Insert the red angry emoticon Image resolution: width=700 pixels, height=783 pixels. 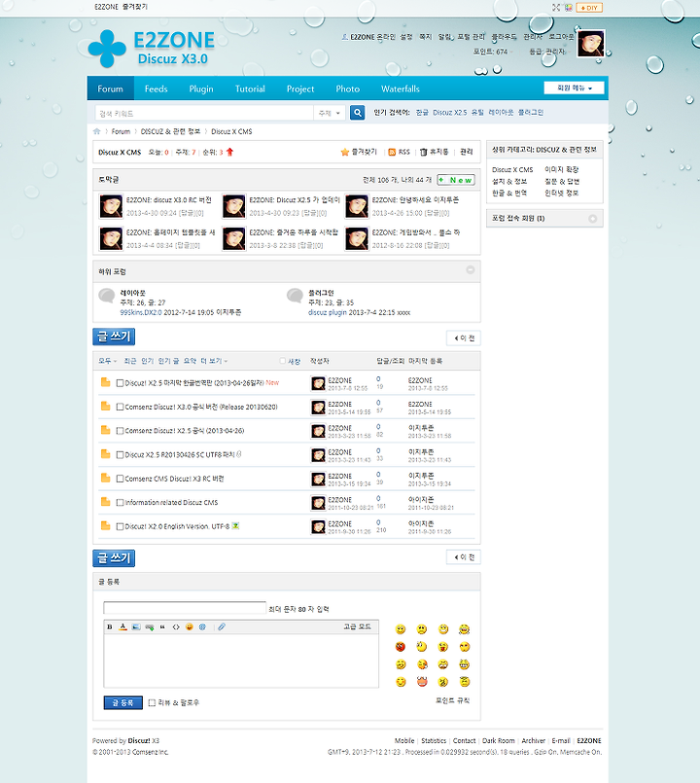401,647
